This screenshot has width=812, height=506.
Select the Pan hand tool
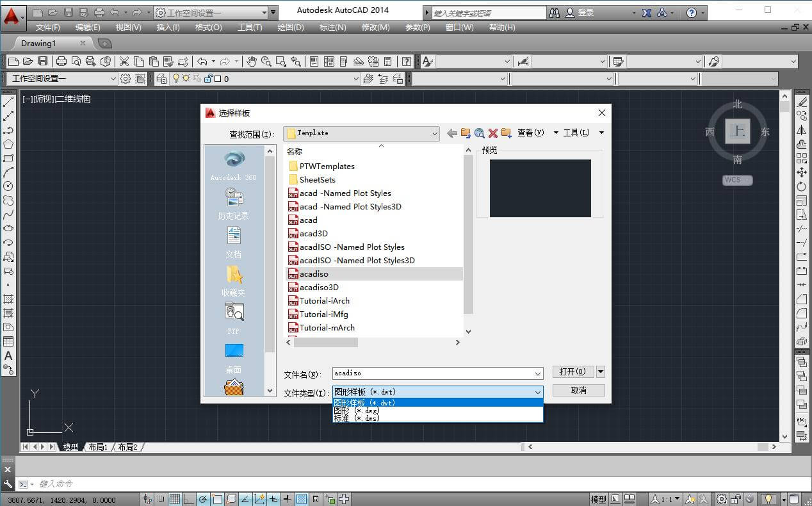click(252, 61)
